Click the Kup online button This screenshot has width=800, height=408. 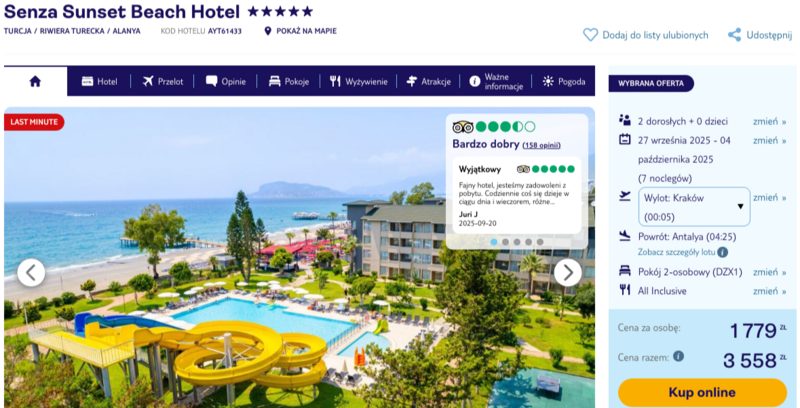pyautogui.click(x=702, y=392)
